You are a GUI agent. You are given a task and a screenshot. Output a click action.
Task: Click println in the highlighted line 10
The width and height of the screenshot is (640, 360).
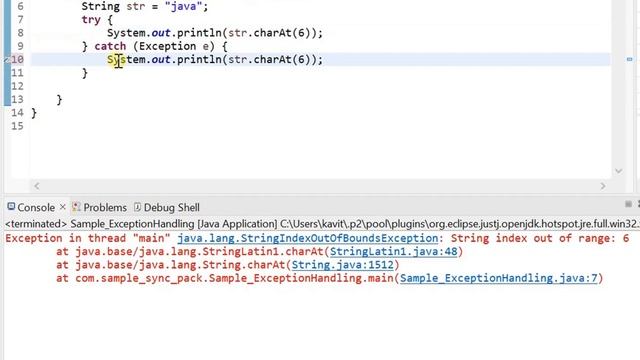pos(199,60)
